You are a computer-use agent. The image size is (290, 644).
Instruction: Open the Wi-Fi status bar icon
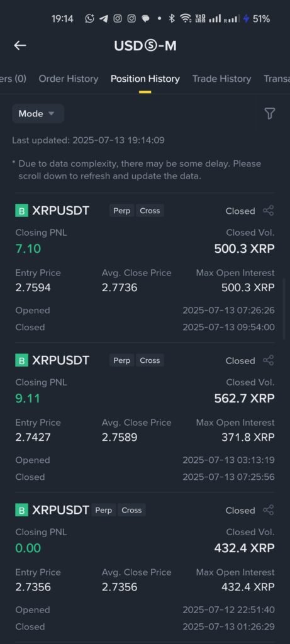(x=186, y=18)
